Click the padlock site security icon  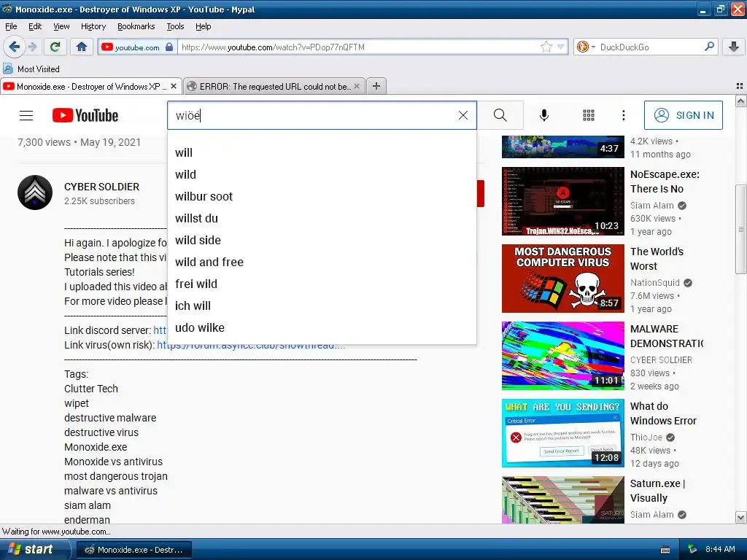pos(169,47)
